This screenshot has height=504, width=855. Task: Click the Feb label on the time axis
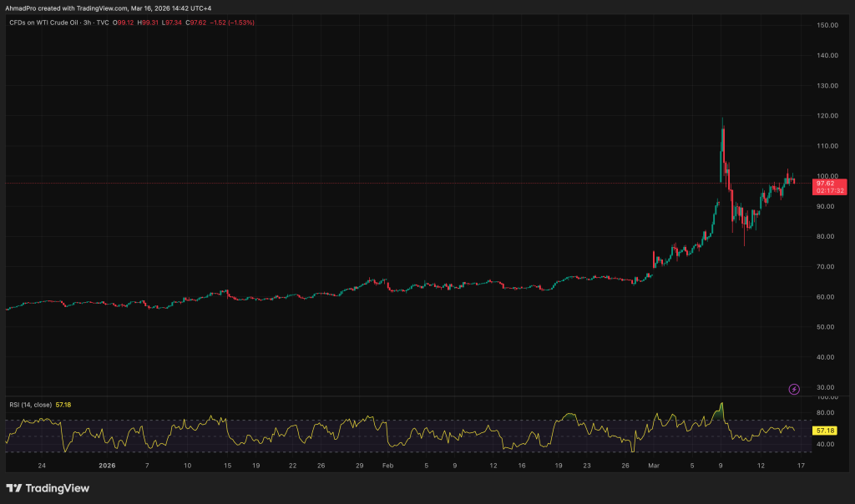pyautogui.click(x=387, y=466)
